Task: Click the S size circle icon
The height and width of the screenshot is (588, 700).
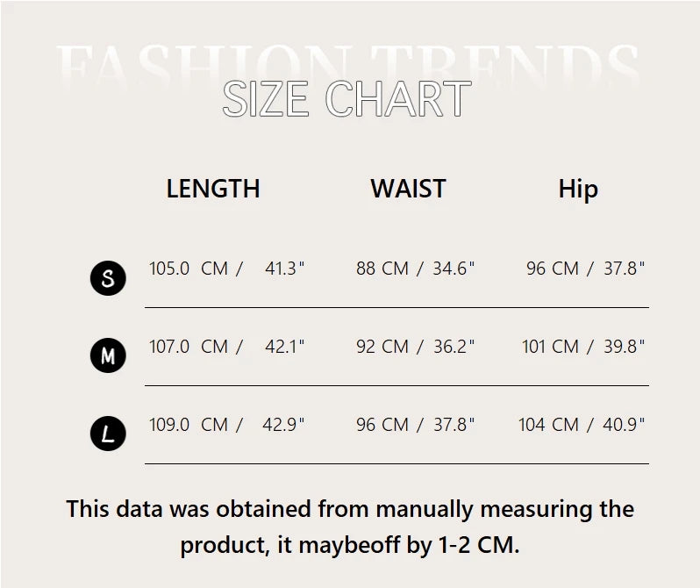Action: 108,278
